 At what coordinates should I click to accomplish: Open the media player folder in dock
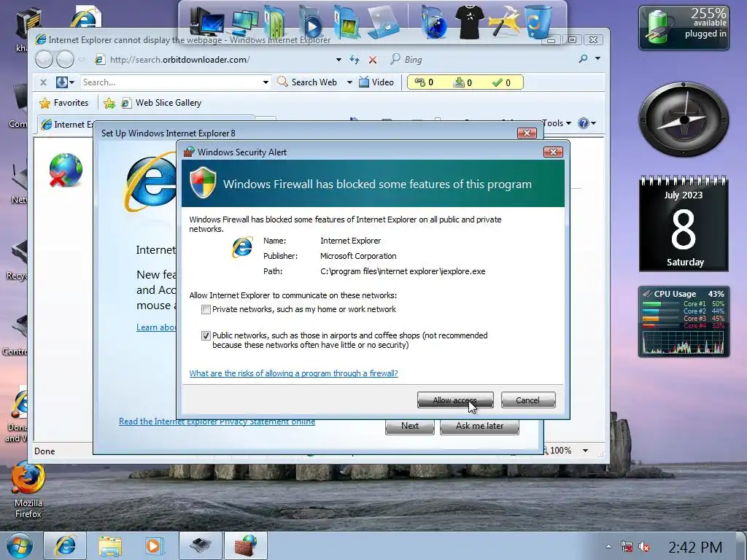(x=311, y=22)
